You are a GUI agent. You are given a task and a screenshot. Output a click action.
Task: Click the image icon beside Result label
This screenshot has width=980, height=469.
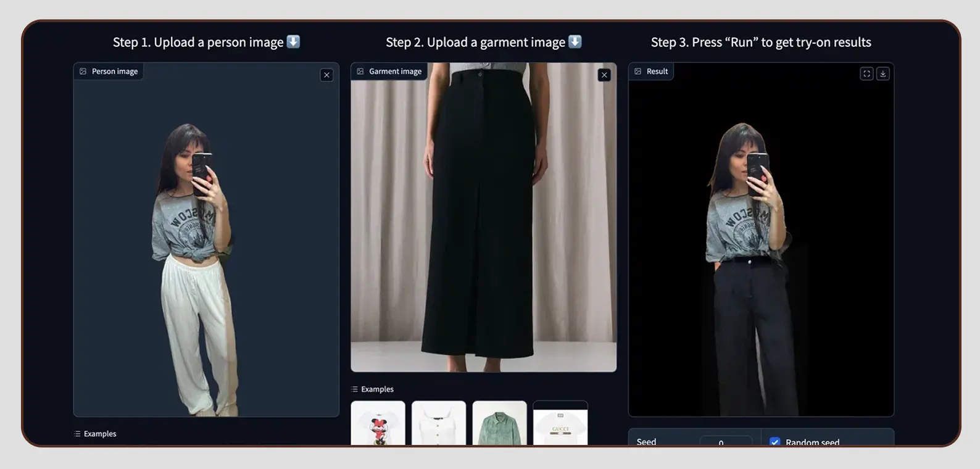[638, 72]
